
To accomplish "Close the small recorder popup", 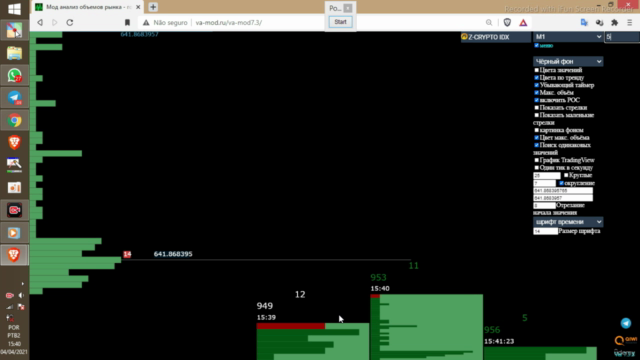I will click(x=348, y=8).
